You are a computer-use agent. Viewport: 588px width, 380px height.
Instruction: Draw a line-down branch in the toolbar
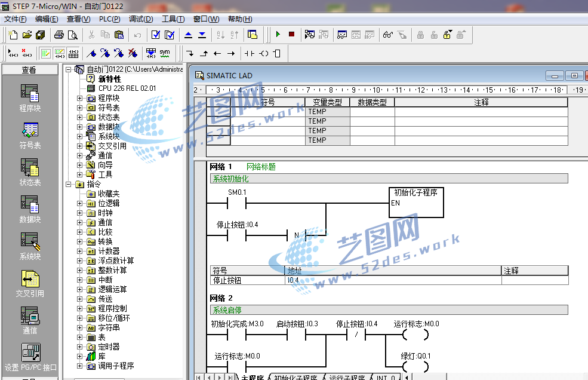pos(190,53)
